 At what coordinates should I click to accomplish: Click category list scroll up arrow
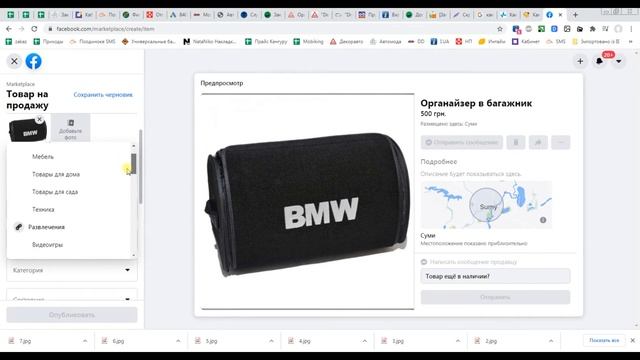coord(133,146)
